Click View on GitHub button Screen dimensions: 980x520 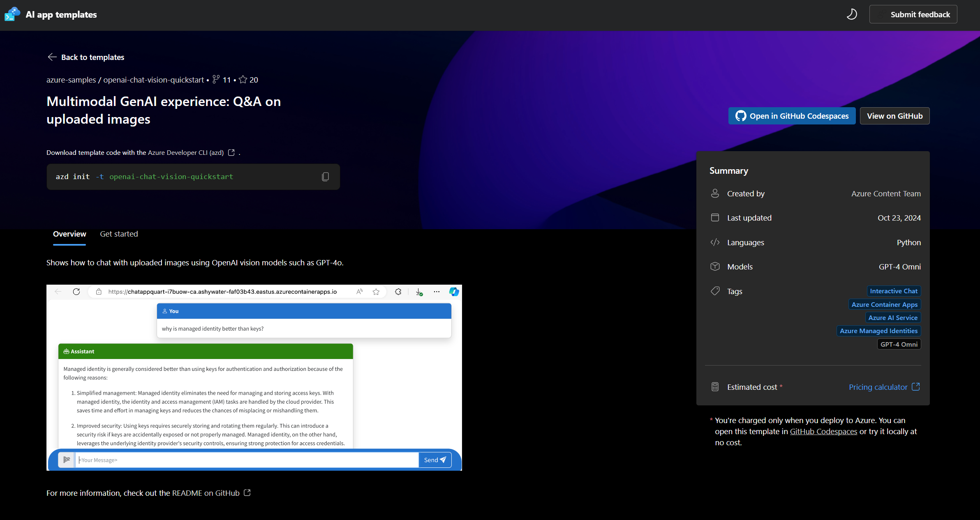[894, 116]
